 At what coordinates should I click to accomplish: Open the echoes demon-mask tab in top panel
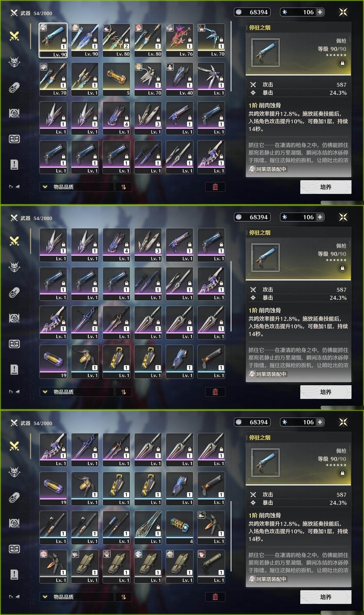coord(14,62)
